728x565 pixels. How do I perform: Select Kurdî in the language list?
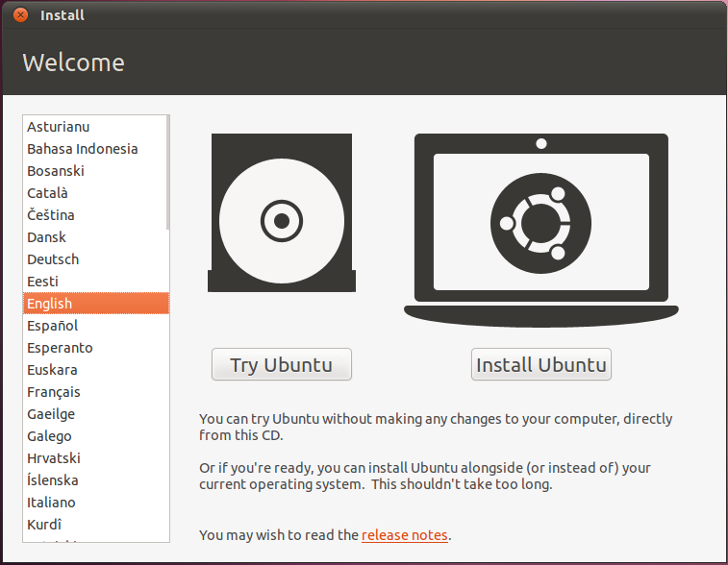point(95,525)
